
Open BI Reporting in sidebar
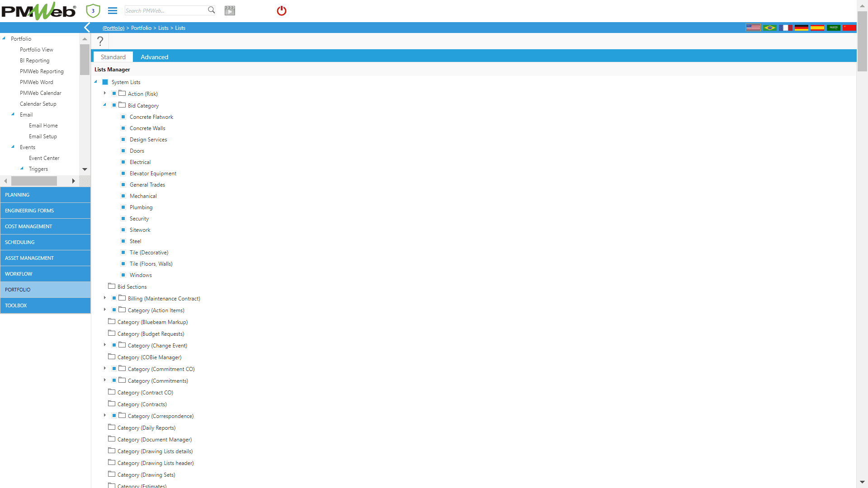tap(35, 61)
